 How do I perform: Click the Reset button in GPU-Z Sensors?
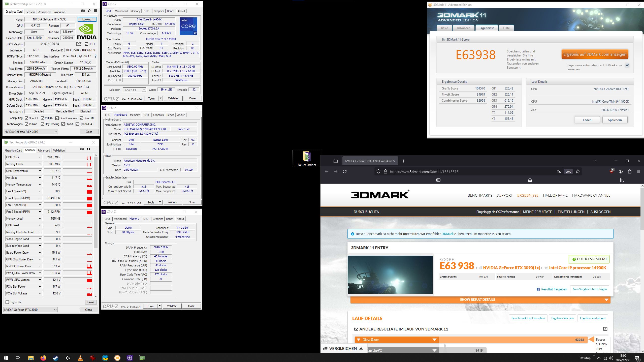click(91, 302)
